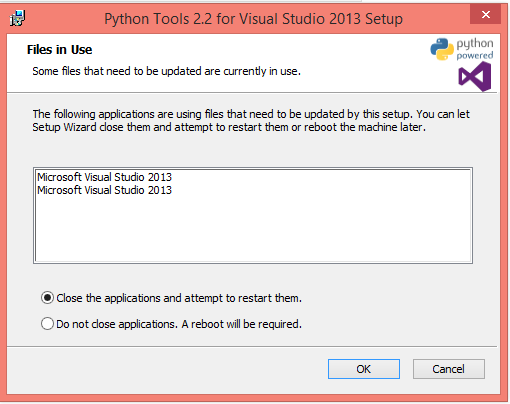
Task: Select 'Close the applications' radio button
Action: coord(47,298)
